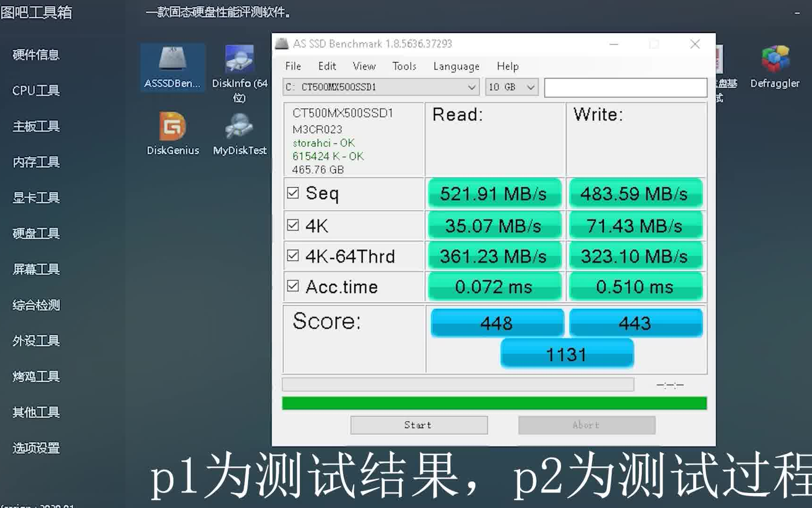Open the Language menu

pos(456,66)
